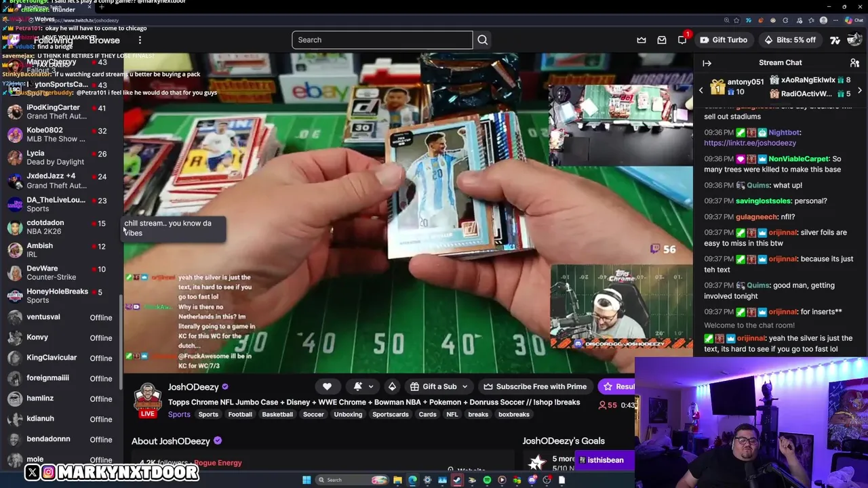Open Steam from the taskbar

(457, 480)
